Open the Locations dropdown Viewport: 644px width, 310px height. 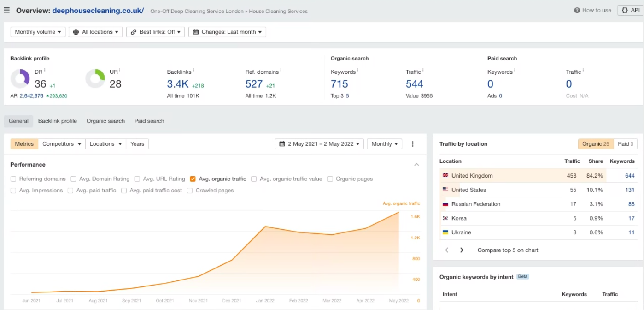106,144
